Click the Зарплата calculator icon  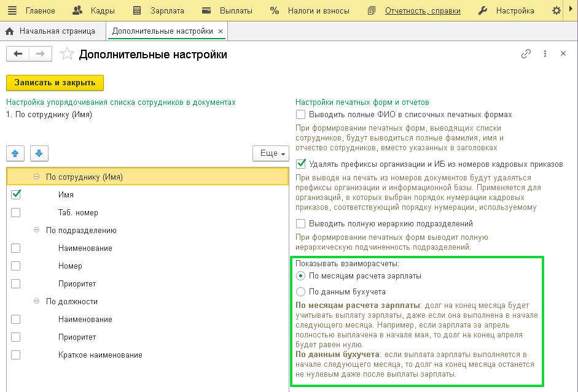click(137, 10)
